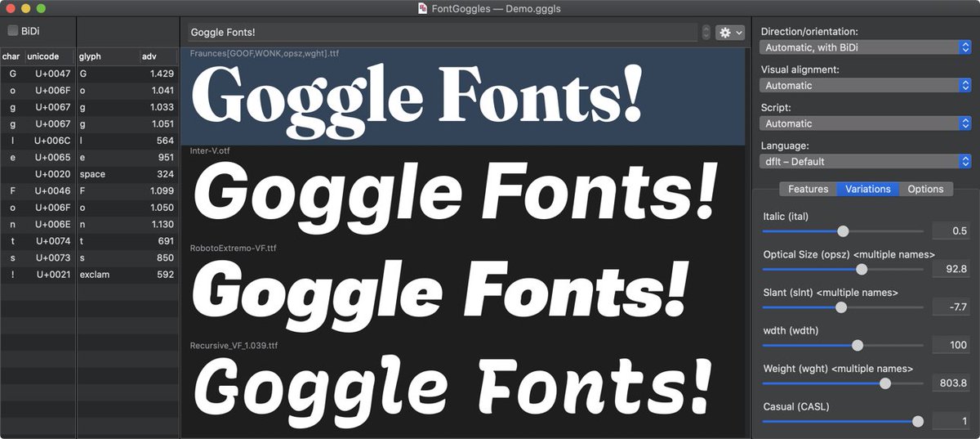
Task: Click the advance value 564
Action: coord(166,141)
